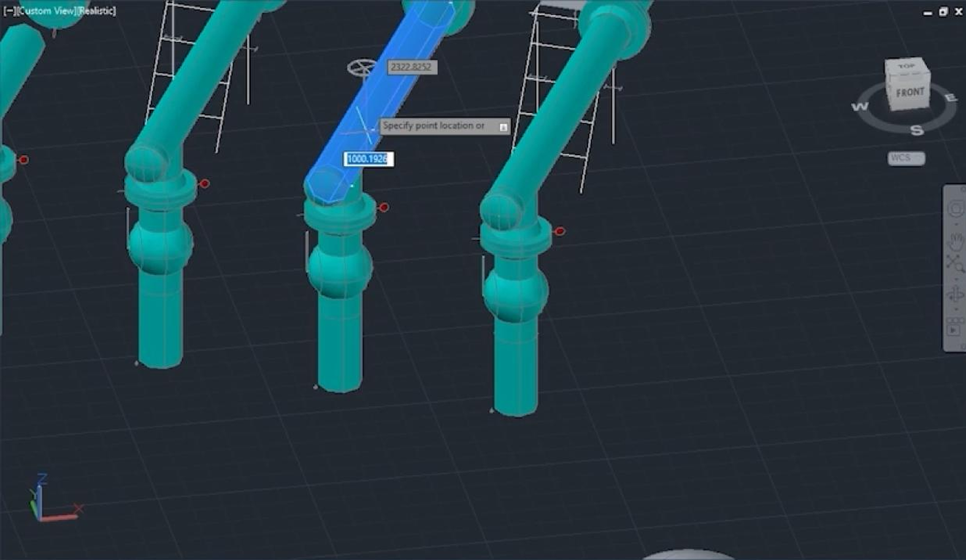Select the Orbit tool in navigation bar
This screenshot has width=966, height=560.
coord(955,295)
